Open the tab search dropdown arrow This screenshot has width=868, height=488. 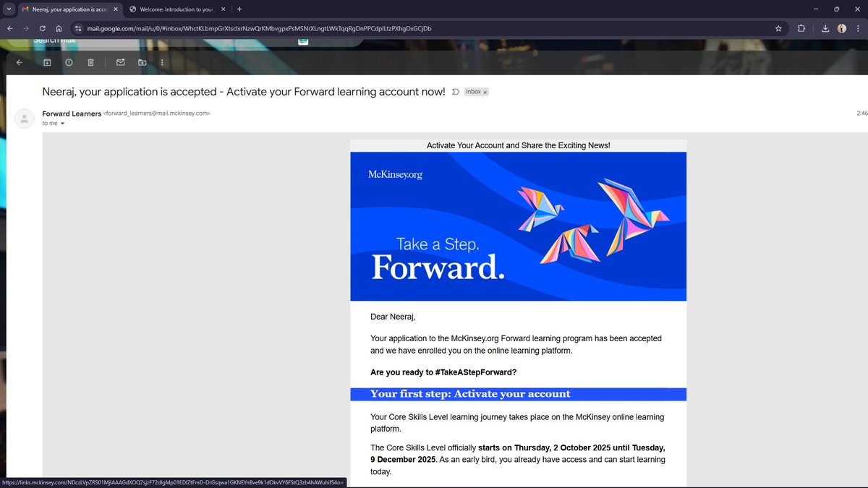(7, 9)
